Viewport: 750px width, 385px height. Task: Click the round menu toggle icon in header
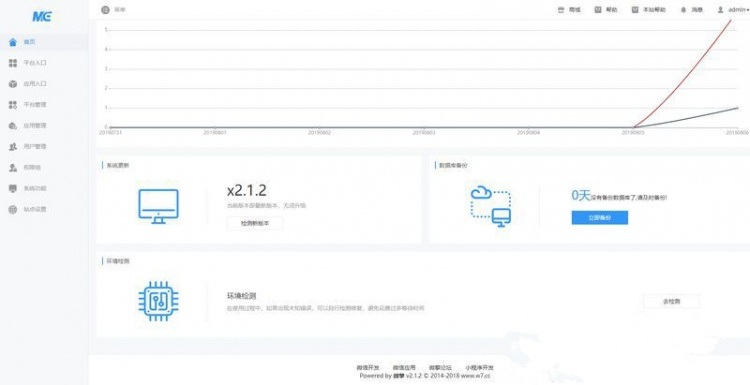105,10
